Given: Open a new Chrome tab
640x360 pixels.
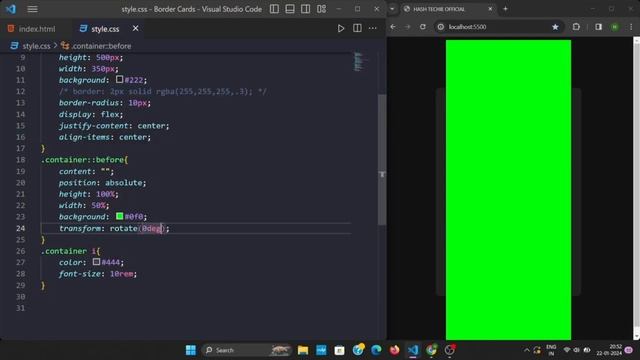Looking at the screenshot, I should tap(505, 9).
